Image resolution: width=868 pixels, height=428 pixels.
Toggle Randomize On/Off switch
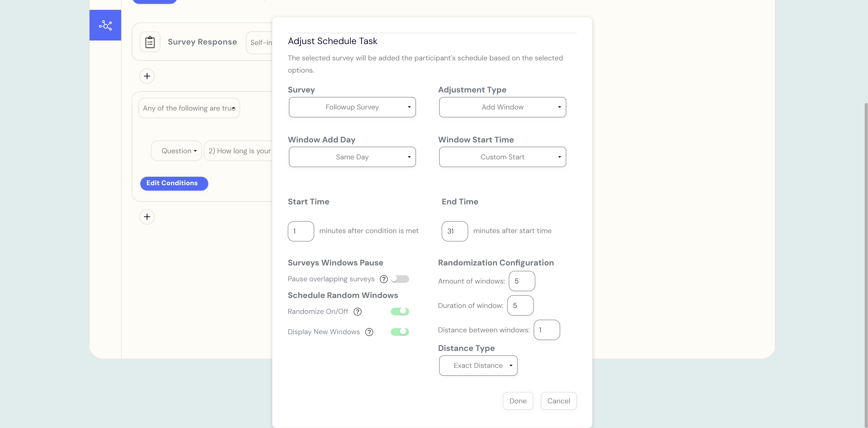[400, 311]
